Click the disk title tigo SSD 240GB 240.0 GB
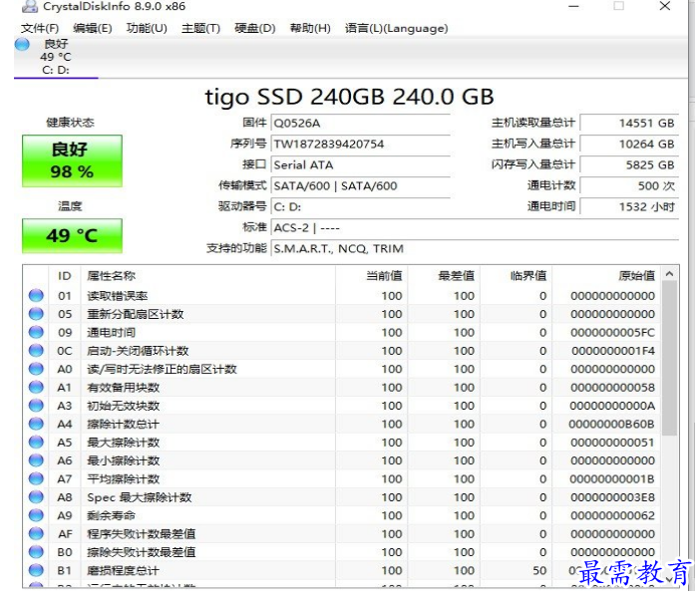Image resolution: width=700 pixels, height=604 pixels. tap(349, 97)
